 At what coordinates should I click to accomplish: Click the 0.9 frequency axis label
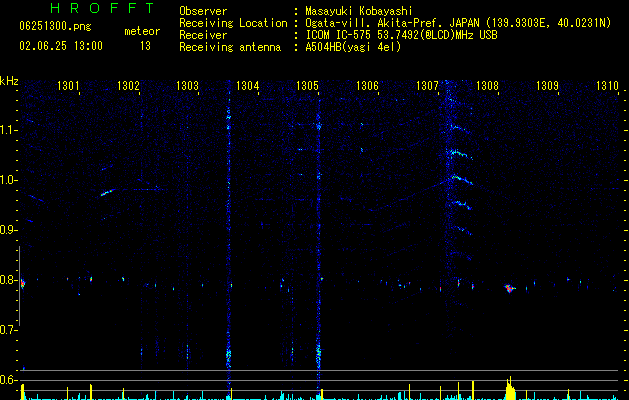pos(8,230)
